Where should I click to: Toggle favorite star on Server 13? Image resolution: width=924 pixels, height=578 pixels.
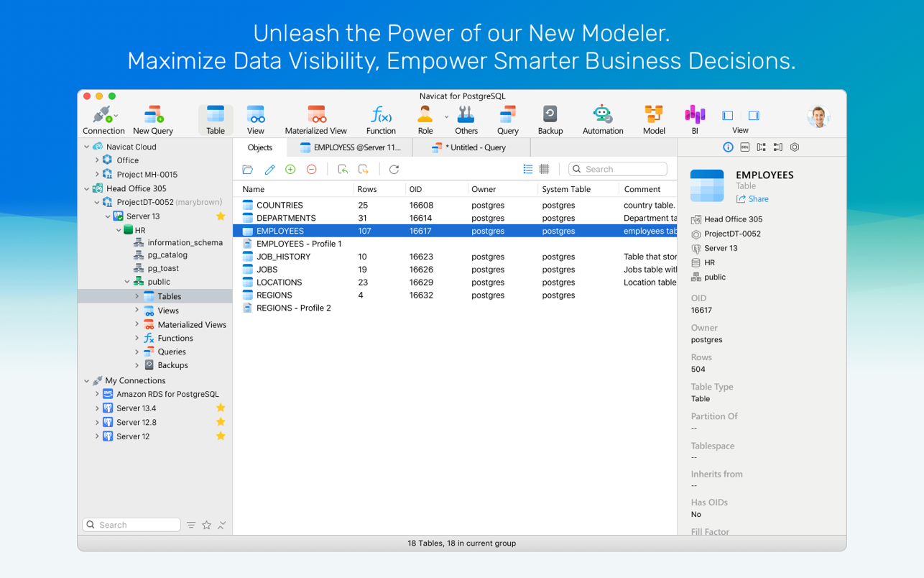(x=221, y=216)
